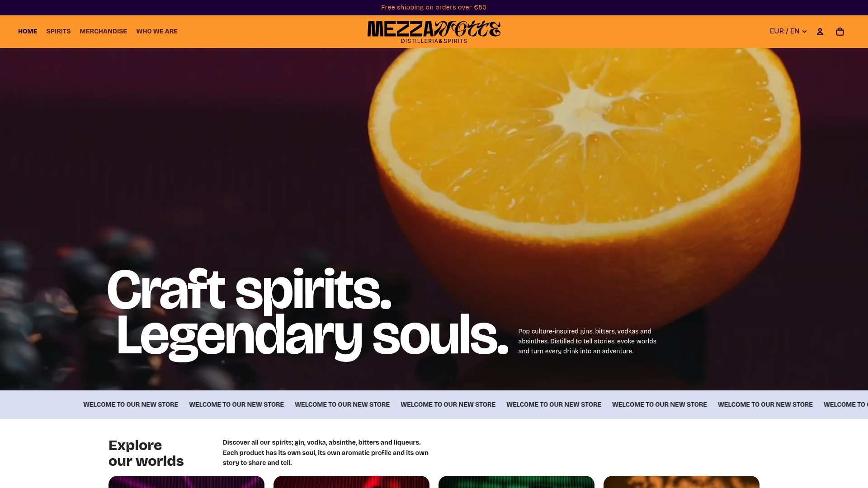868x488 pixels.
Task: Open the purple collection card thumbnail
Action: [186, 482]
